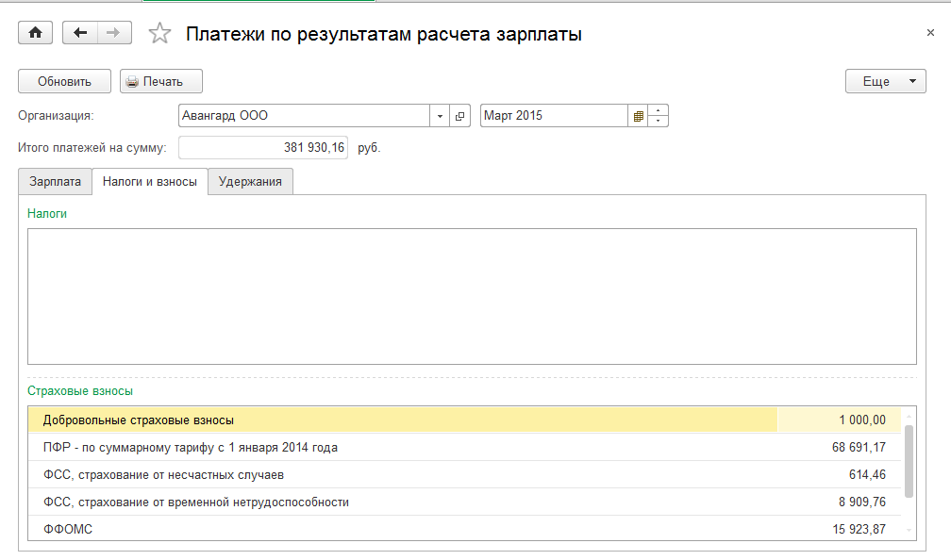Add page to favorites with star
The image size is (951, 560).
[x=160, y=34]
